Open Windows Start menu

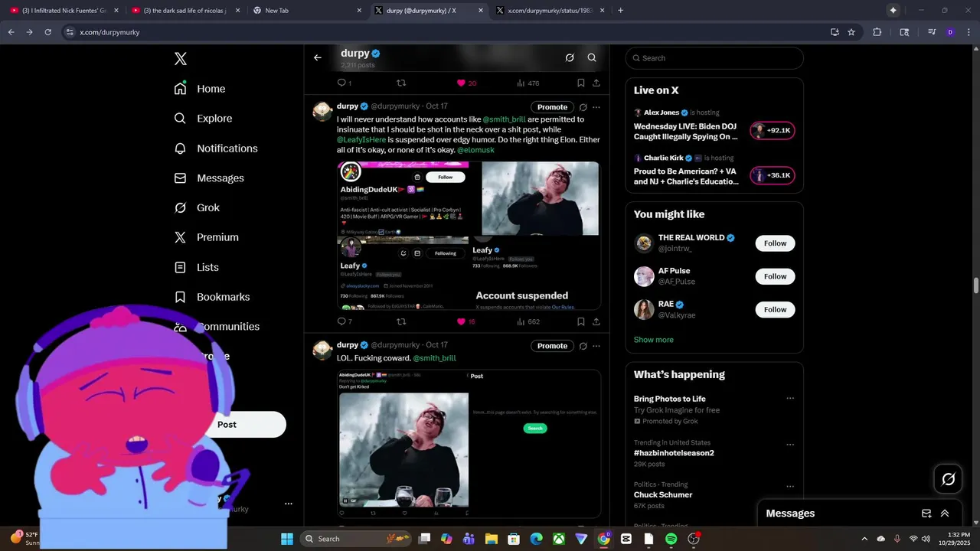[287, 539]
